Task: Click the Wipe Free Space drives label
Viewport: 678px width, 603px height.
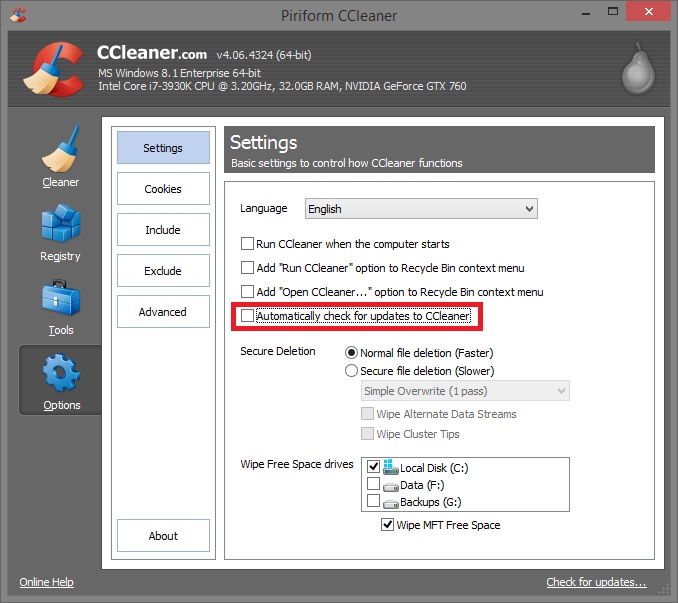Action: point(297,464)
